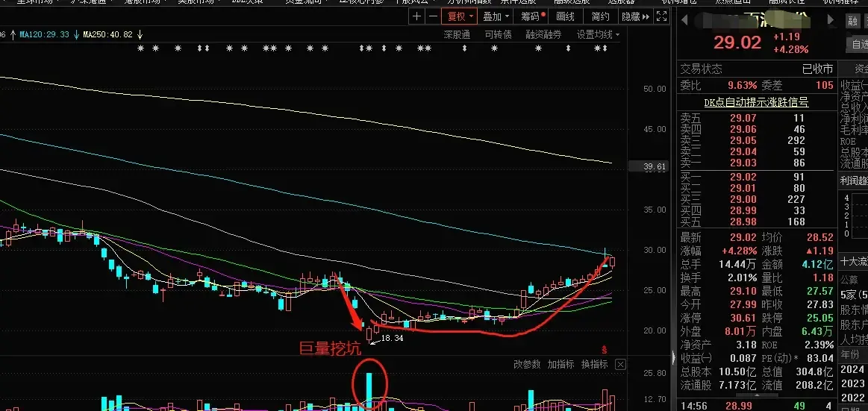Toggle the 可转债 overlay

coord(499,35)
